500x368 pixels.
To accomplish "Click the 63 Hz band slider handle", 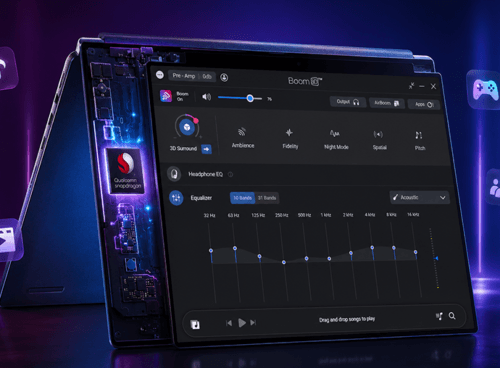I will pos(235,248).
